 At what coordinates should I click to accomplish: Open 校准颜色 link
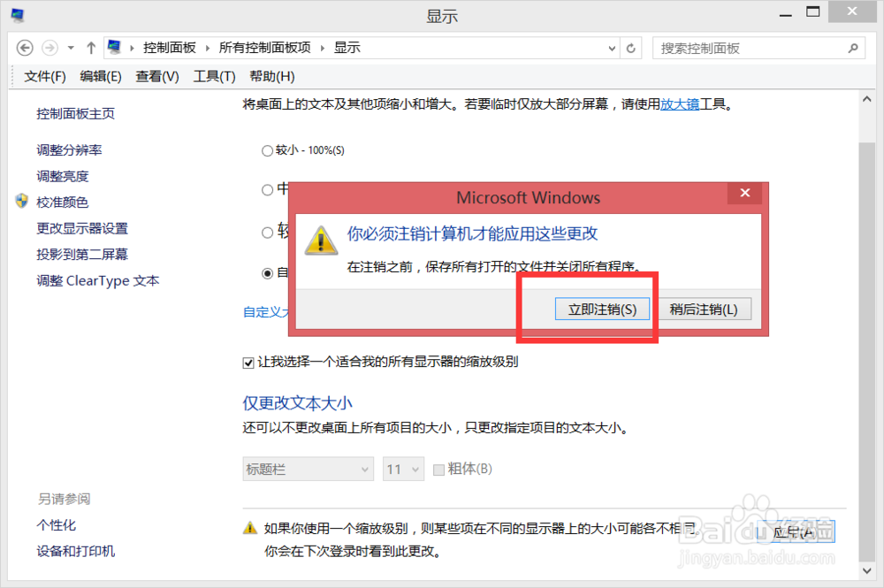coord(63,202)
